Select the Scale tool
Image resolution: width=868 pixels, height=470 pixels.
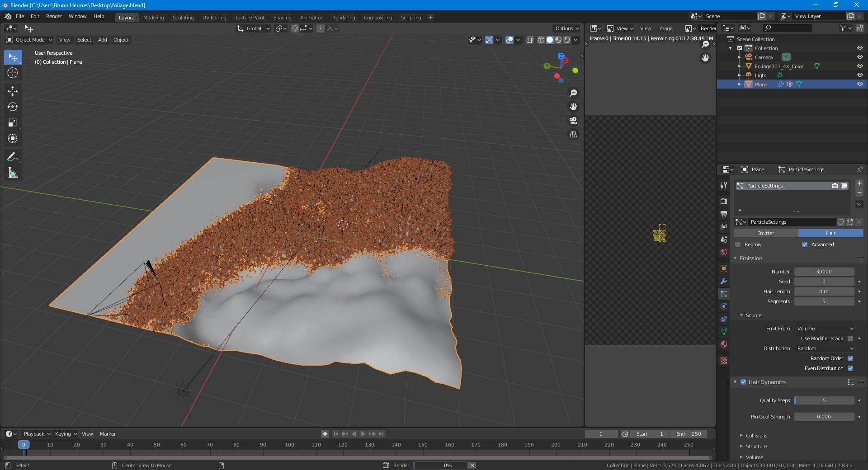(x=13, y=122)
